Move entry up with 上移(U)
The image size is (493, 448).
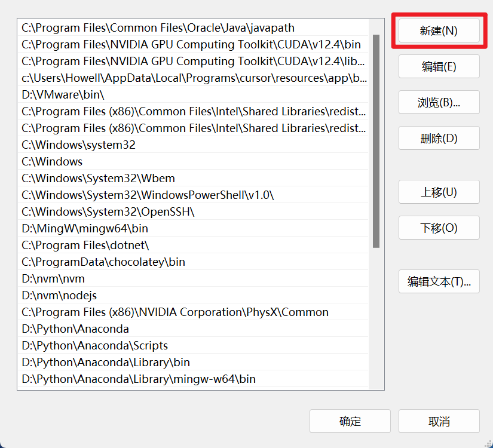[x=439, y=192]
